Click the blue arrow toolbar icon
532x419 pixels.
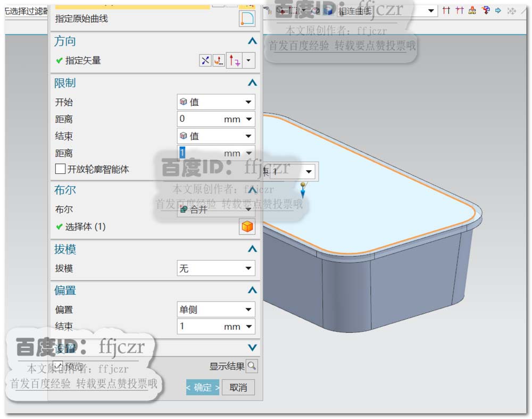[x=498, y=11]
